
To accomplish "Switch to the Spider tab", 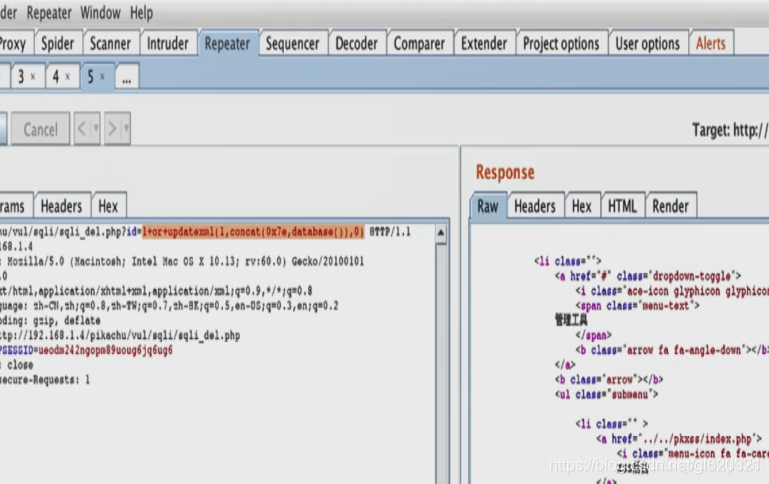I will (57, 44).
